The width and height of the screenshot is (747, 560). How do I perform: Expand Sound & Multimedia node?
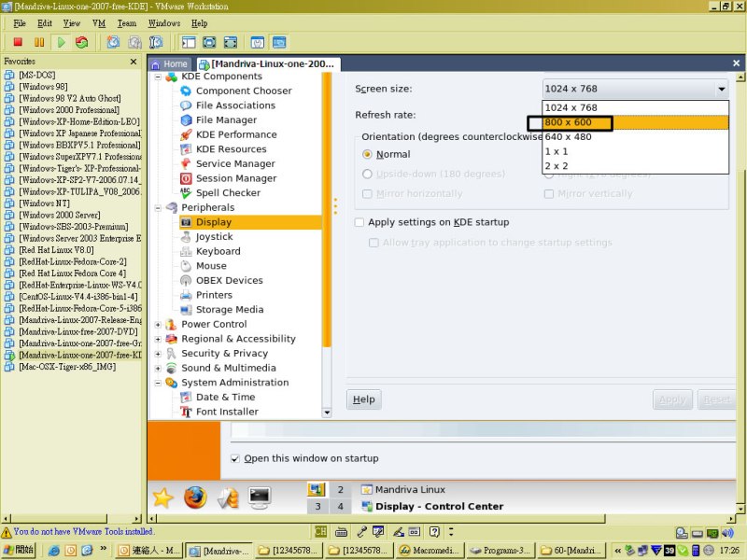coord(158,368)
